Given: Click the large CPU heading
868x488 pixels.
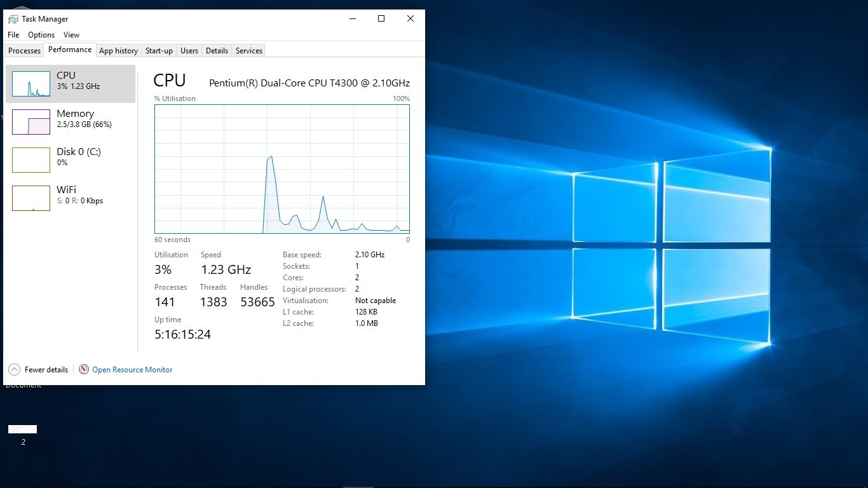Looking at the screenshot, I should pos(170,80).
